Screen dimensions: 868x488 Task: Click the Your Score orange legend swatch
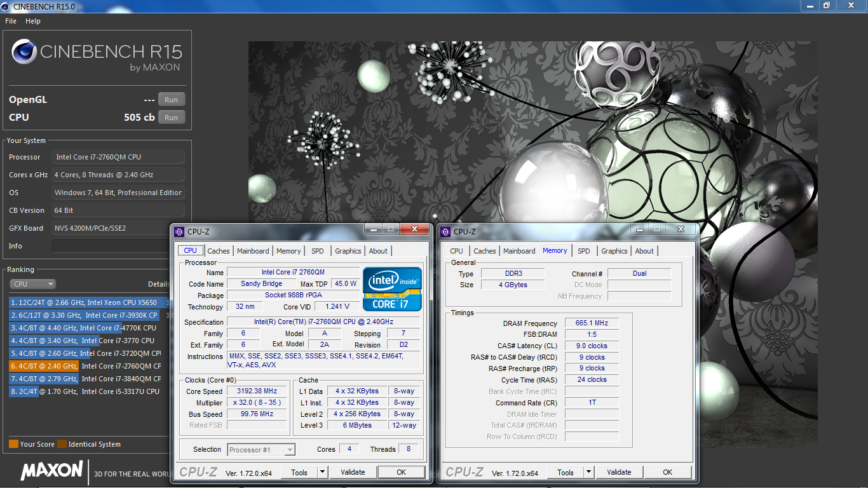tap(13, 444)
